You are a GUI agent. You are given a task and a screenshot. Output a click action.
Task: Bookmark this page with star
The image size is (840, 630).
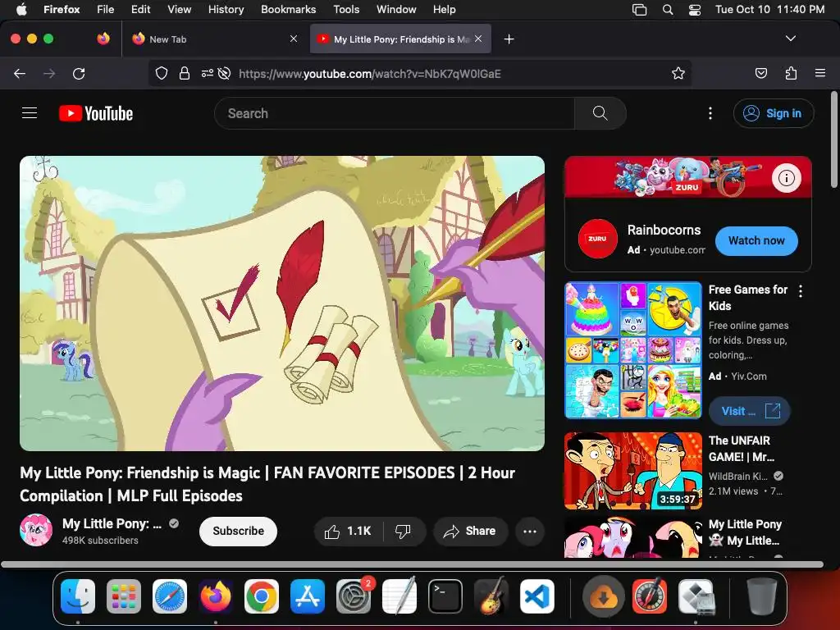pyautogui.click(x=678, y=73)
